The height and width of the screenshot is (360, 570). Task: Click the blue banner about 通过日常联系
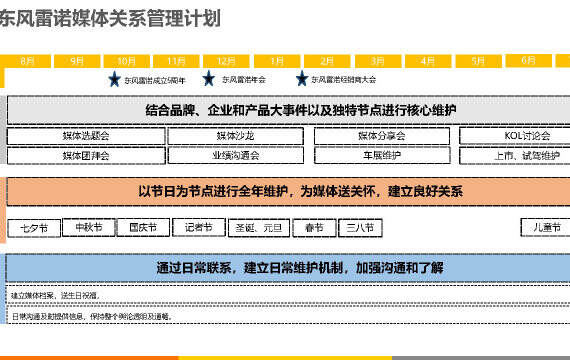[x=288, y=268]
